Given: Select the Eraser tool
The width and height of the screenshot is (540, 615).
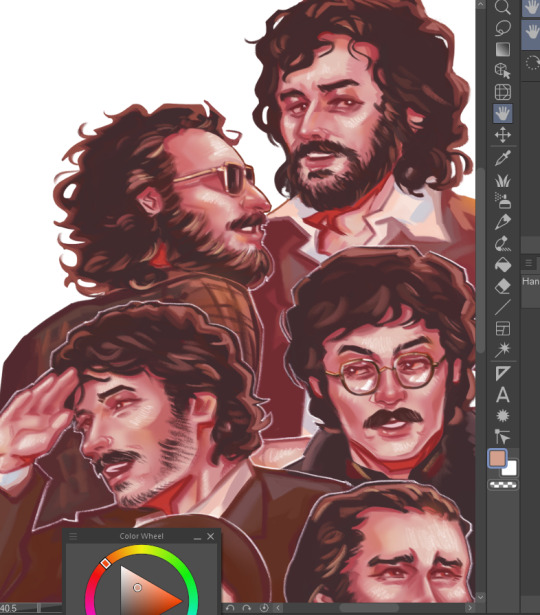Looking at the screenshot, I should (502, 286).
